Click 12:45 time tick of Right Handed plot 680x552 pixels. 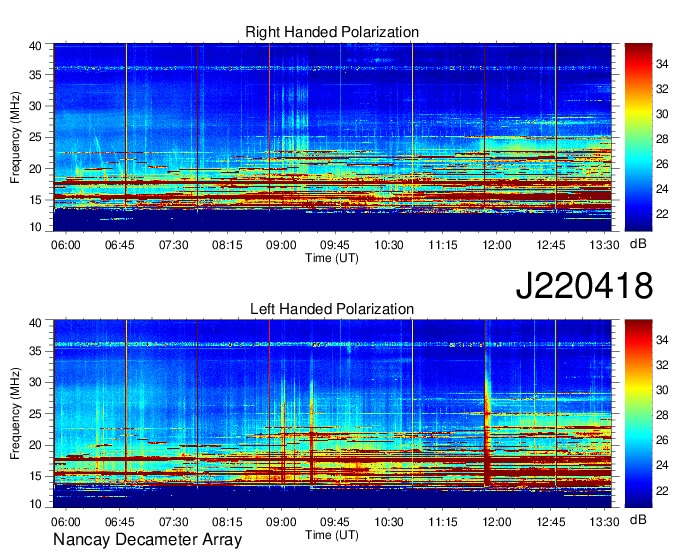[x=551, y=245]
